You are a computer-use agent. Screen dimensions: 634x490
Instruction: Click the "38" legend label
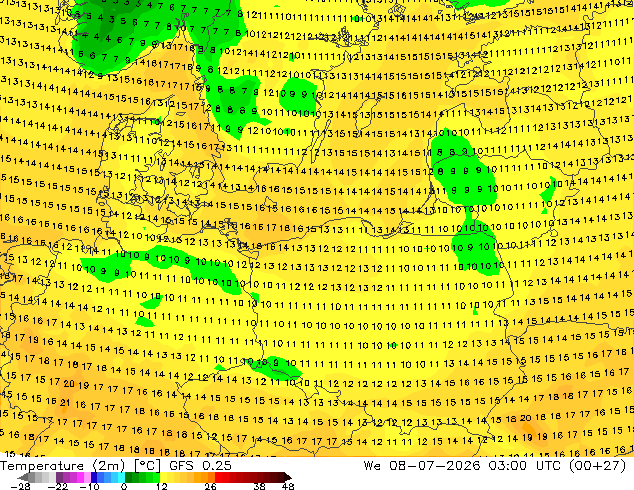[260, 486]
